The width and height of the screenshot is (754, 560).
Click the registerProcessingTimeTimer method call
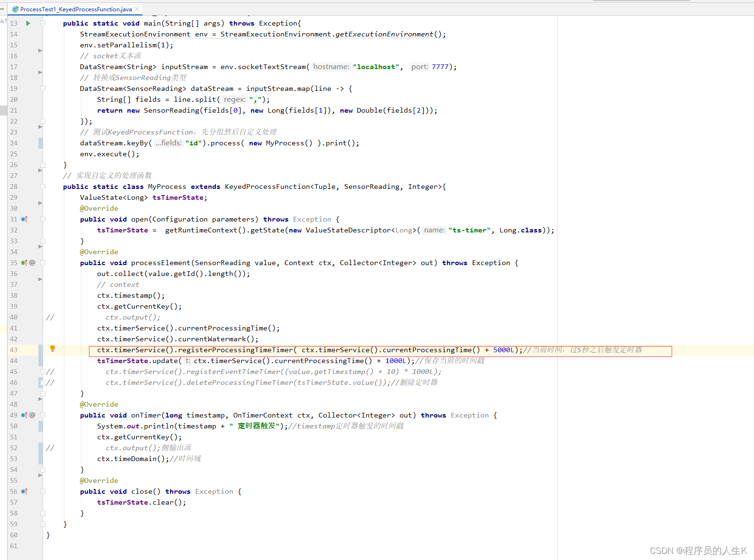click(x=235, y=350)
